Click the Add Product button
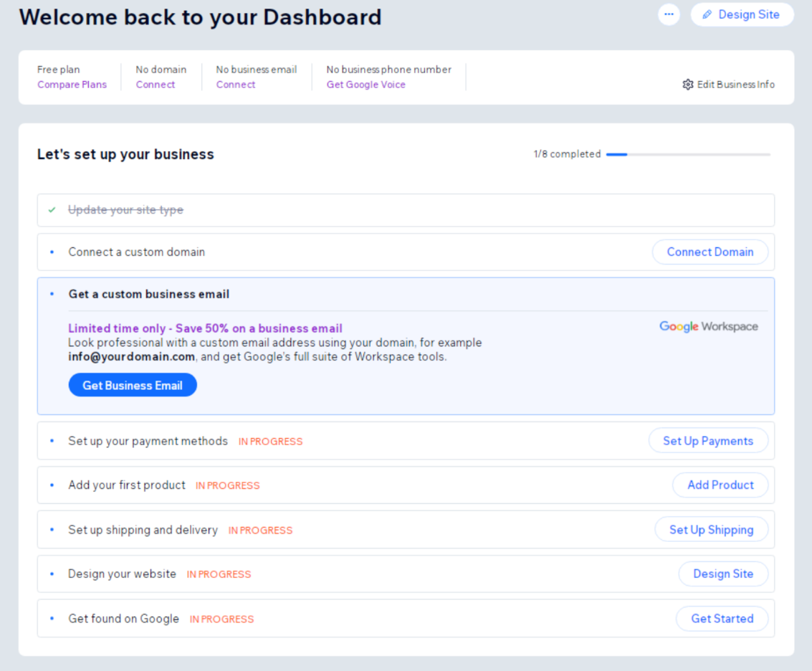 720,485
